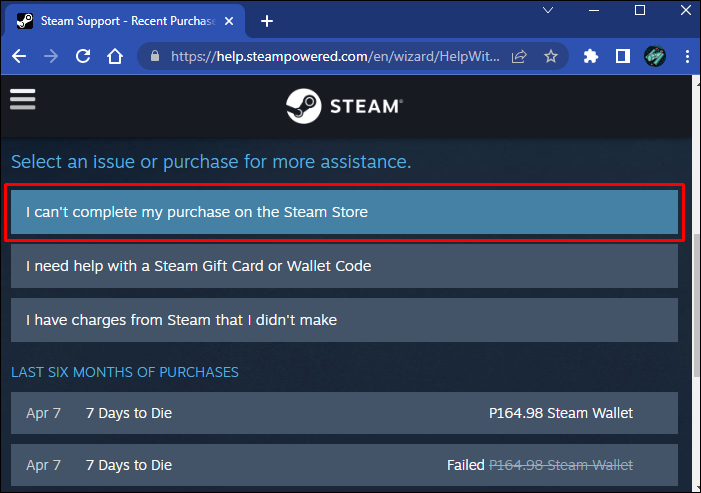Expand the tab search chevron
This screenshot has width=701, height=493.
pos(548,10)
